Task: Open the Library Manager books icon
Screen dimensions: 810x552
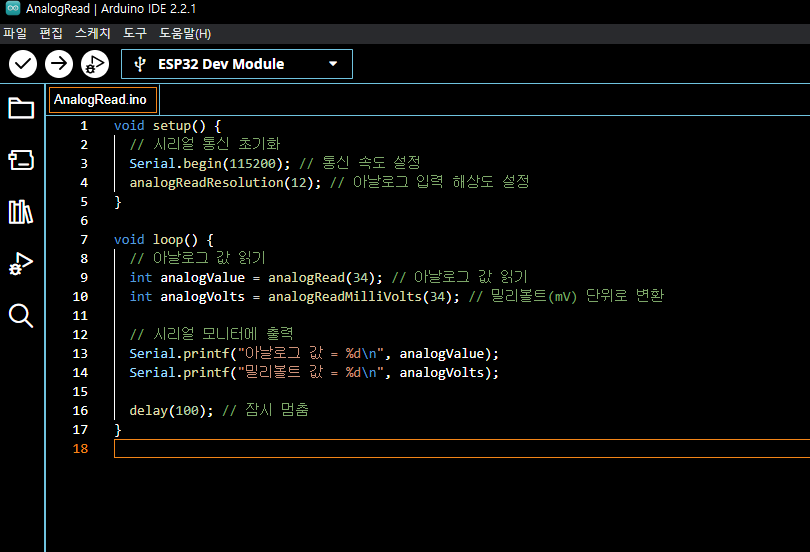Action: pyautogui.click(x=21, y=212)
